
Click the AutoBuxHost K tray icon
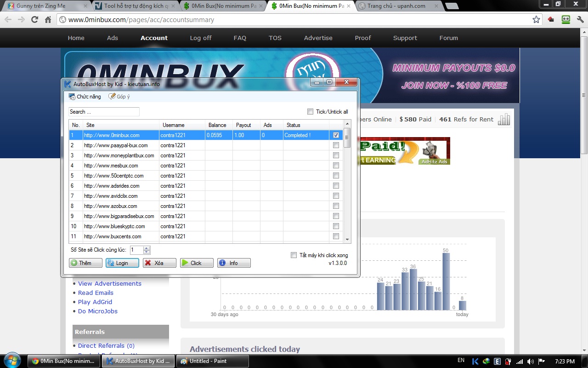point(475,361)
